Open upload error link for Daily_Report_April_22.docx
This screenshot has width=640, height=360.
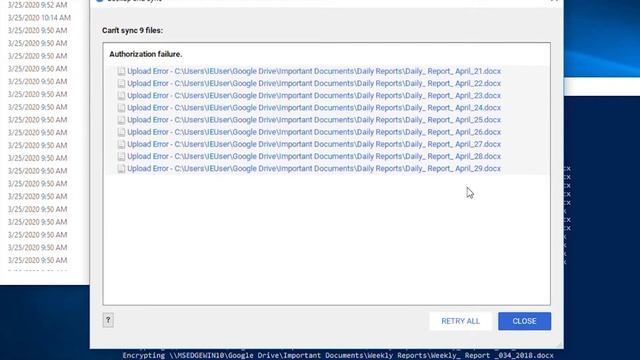[313, 83]
